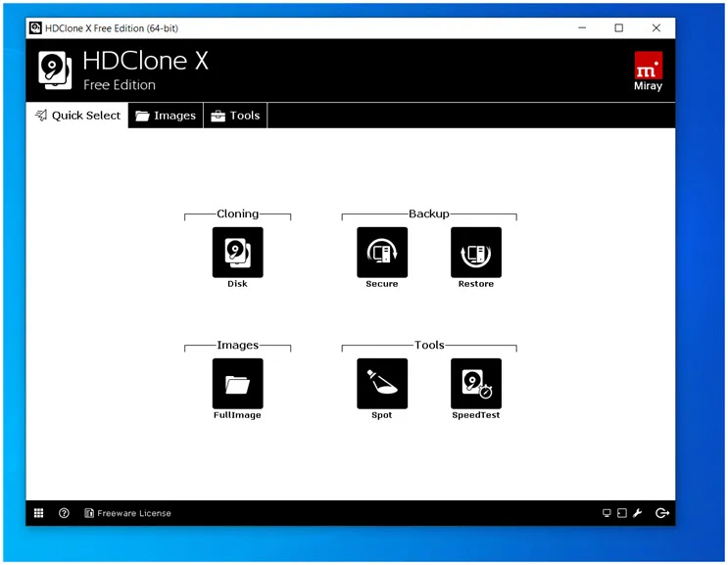Open the Freeware License link
Screen dimensions: 728x565
[x=127, y=513]
